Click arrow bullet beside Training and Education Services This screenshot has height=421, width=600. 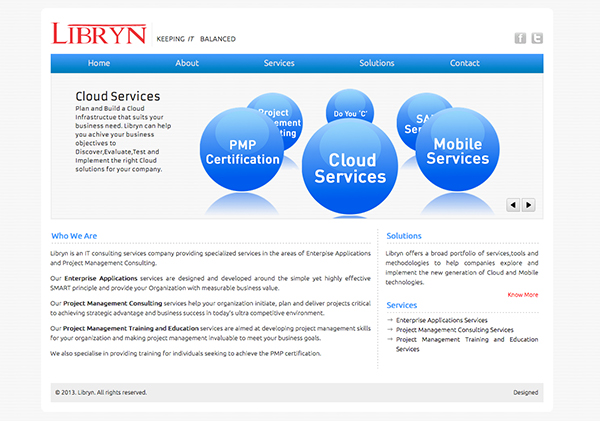pos(390,339)
